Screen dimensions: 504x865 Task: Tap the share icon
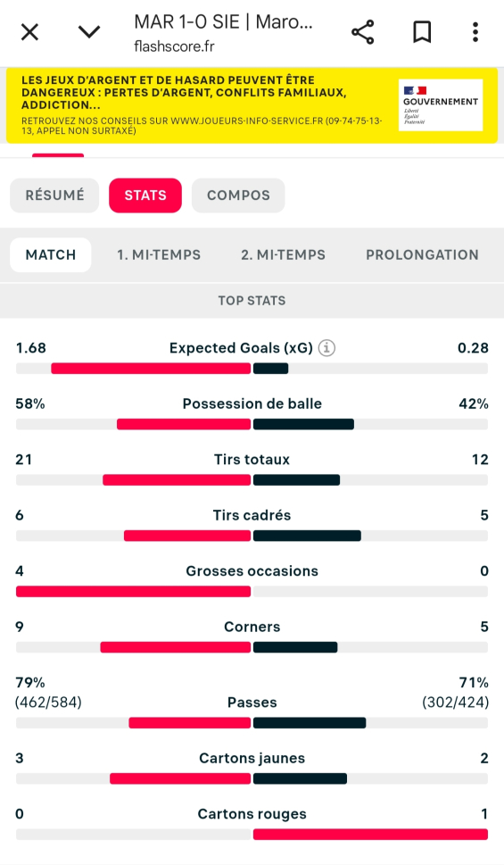pos(363,32)
